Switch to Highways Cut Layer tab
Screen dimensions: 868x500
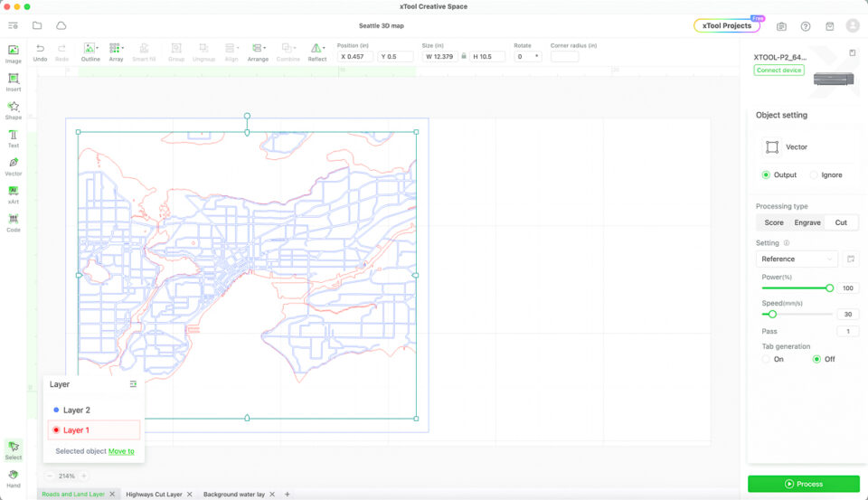tap(154, 495)
